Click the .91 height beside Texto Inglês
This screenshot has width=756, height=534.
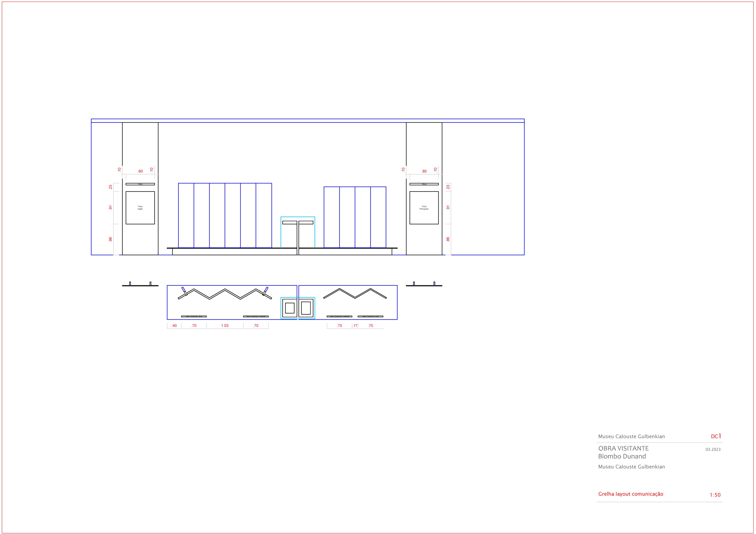click(111, 208)
